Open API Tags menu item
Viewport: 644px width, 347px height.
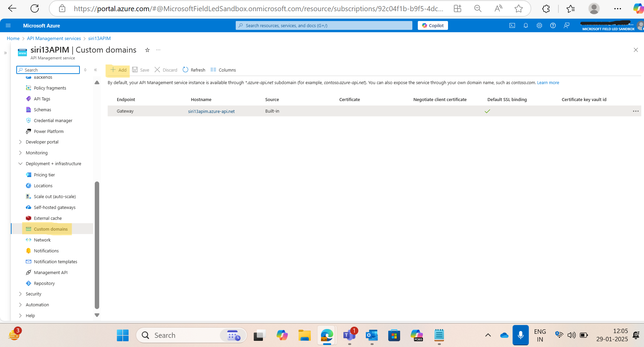click(x=42, y=99)
